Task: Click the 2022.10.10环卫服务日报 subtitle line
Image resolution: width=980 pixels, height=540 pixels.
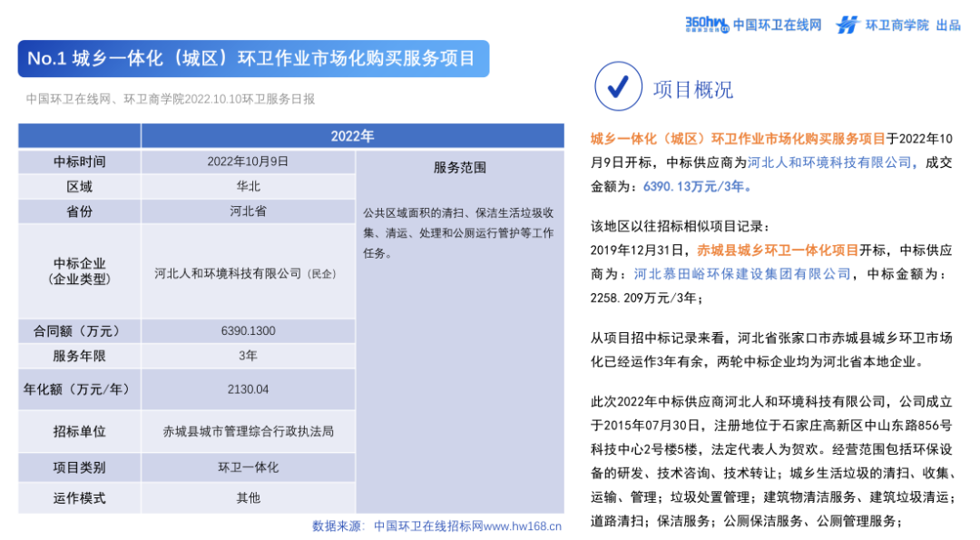Action: (171, 99)
